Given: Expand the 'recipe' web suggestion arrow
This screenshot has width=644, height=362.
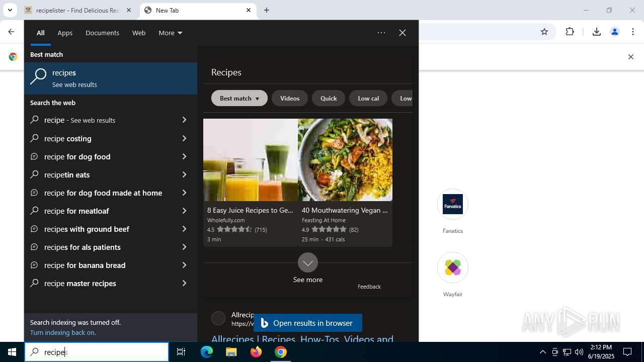Looking at the screenshot, I should point(184,120).
